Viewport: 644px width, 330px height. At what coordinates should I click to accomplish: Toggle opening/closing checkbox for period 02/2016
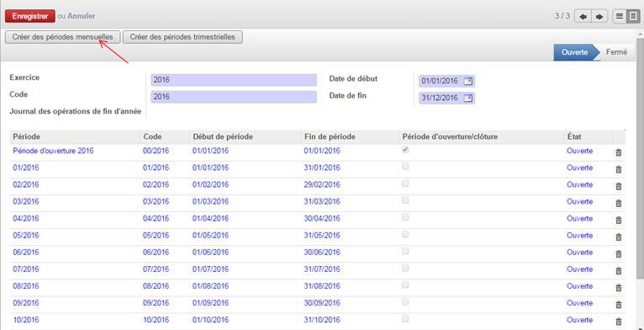[x=405, y=184]
